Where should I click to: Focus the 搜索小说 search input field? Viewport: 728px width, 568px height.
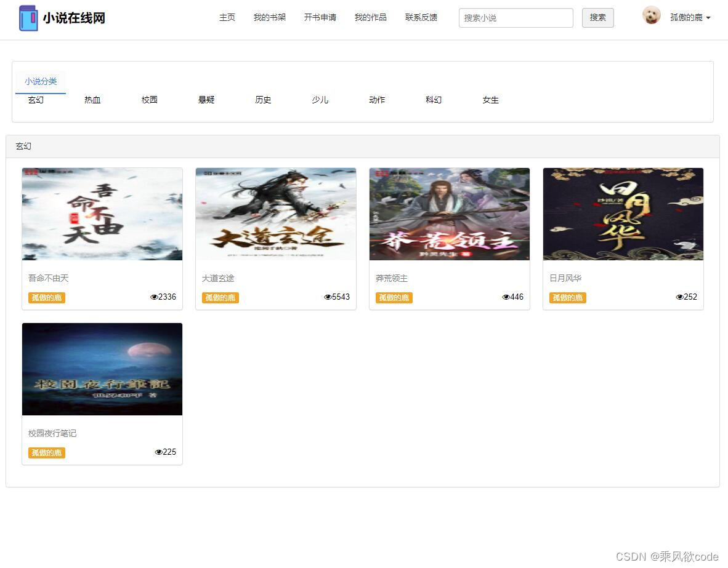pos(516,18)
